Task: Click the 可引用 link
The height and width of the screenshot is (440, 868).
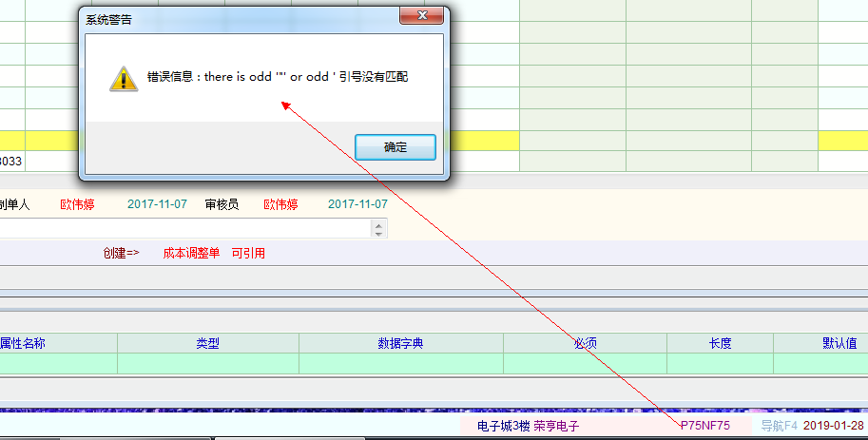Action: tap(248, 253)
